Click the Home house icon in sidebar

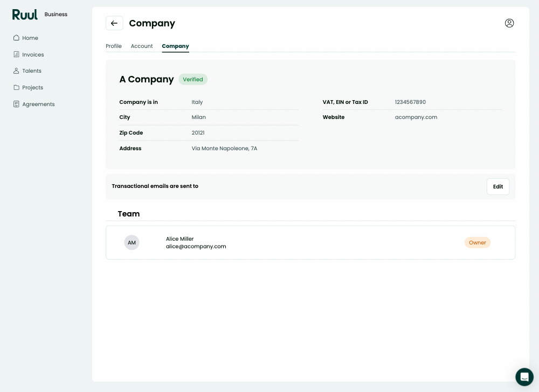coord(16,38)
